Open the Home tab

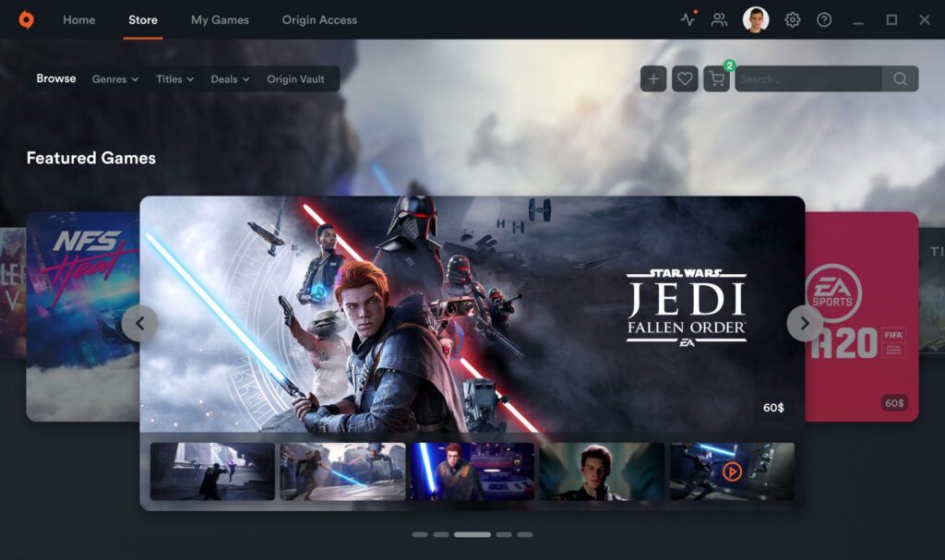(x=79, y=20)
